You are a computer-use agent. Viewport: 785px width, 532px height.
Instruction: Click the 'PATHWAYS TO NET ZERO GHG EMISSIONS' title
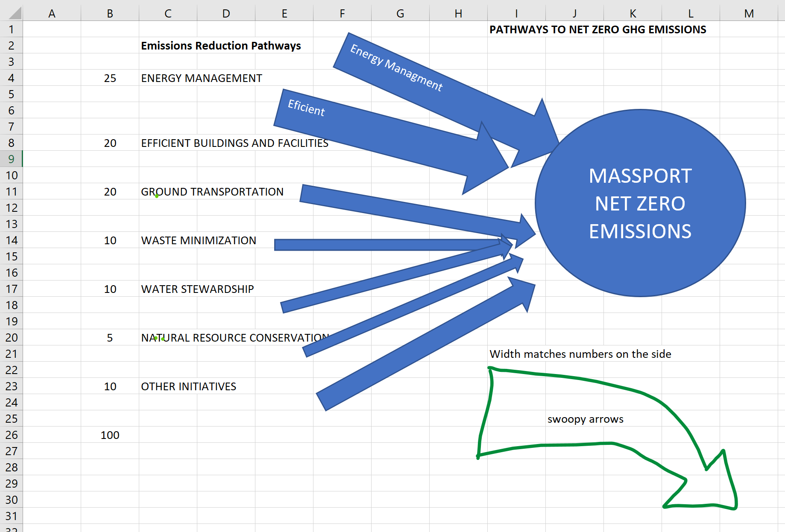598,29
